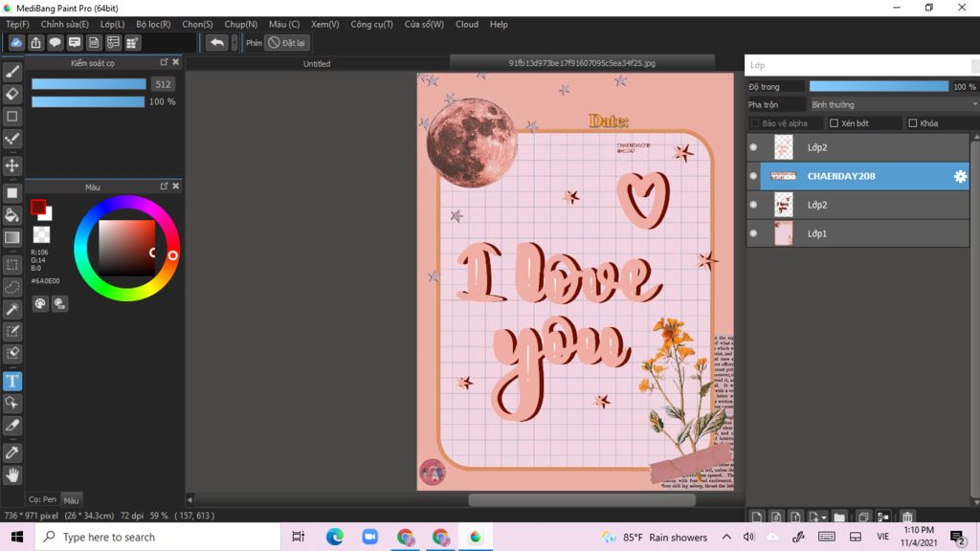Click the delete layer trash icon
Viewport: 980px width, 551px height.
click(x=907, y=517)
